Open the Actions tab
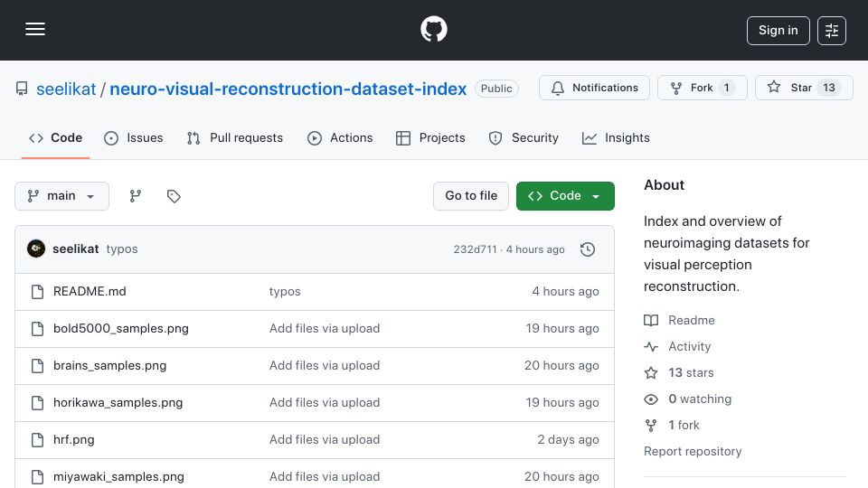 pos(340,137)
